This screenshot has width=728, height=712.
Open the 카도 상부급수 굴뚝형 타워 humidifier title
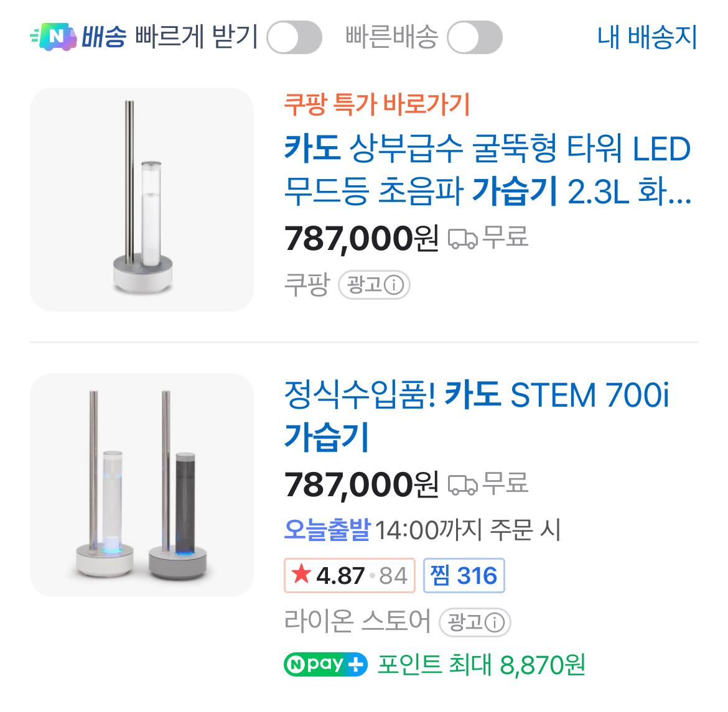pyautogui.click(x=487, y=169)
